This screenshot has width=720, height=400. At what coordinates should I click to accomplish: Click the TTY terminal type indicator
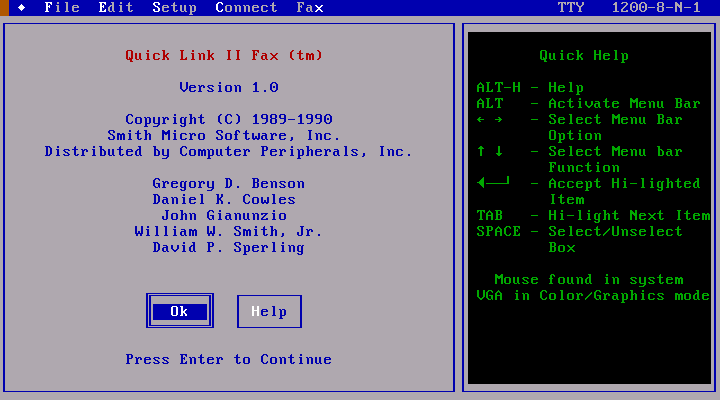coord(571,7)
